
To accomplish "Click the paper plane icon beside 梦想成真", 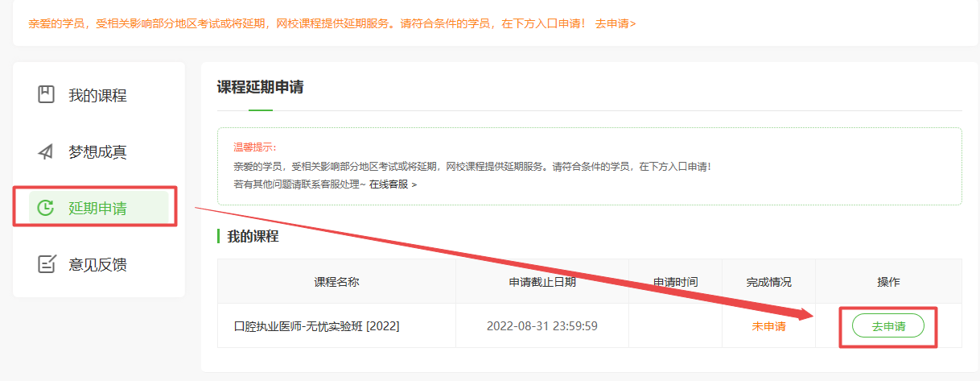I will [x=47, y=151].
